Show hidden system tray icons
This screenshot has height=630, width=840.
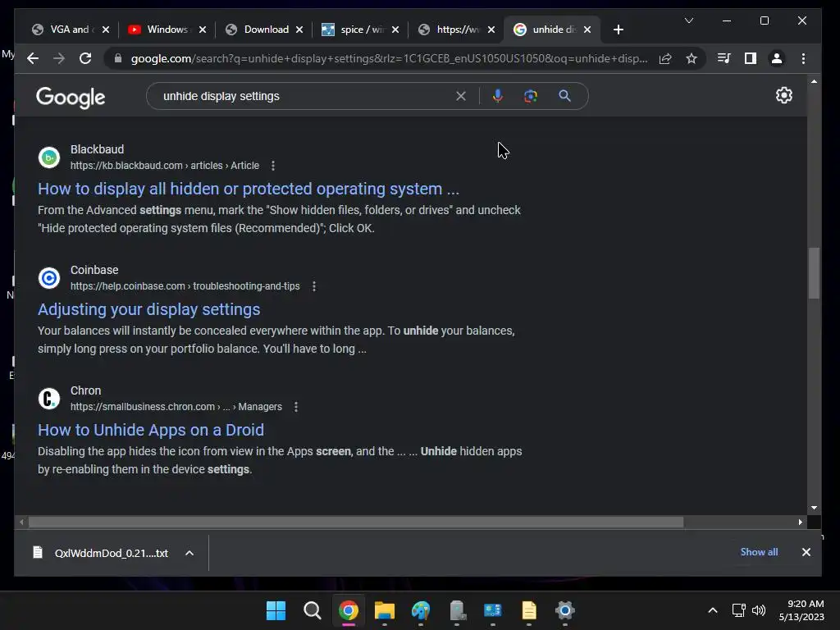[x=713, y=610]
